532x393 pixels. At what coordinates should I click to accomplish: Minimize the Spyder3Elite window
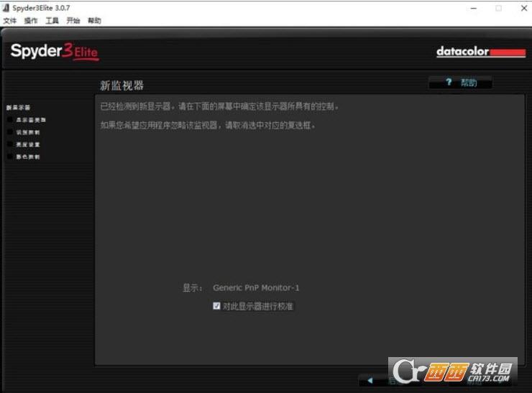point(474,8)
